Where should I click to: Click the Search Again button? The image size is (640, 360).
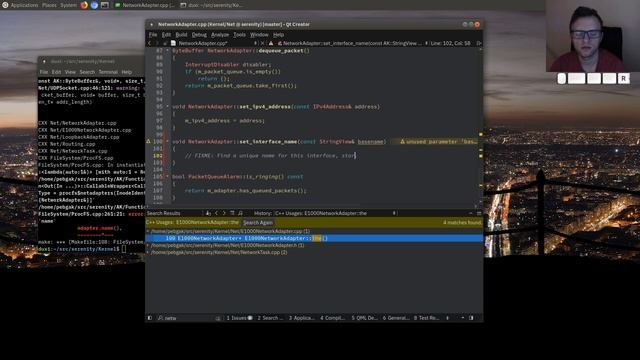coord(258,222)
